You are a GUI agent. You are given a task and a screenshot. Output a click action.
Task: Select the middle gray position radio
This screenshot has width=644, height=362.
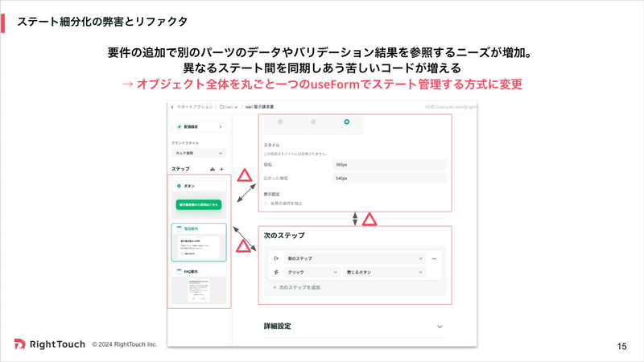[313, 122]
